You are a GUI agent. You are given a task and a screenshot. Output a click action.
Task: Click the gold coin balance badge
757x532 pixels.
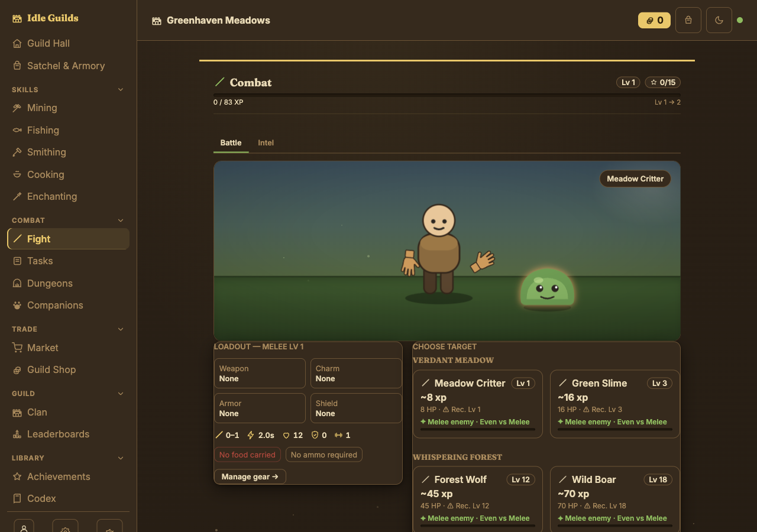coord(655,20)
